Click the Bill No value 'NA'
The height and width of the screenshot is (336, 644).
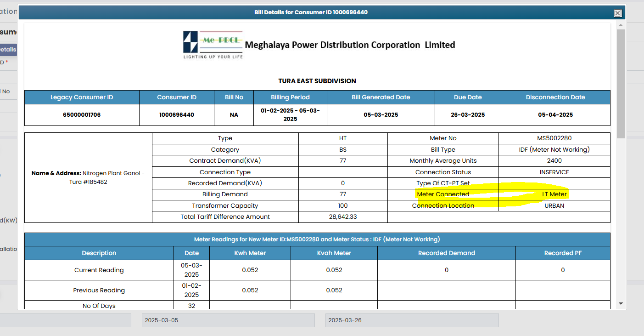point(234,115)
